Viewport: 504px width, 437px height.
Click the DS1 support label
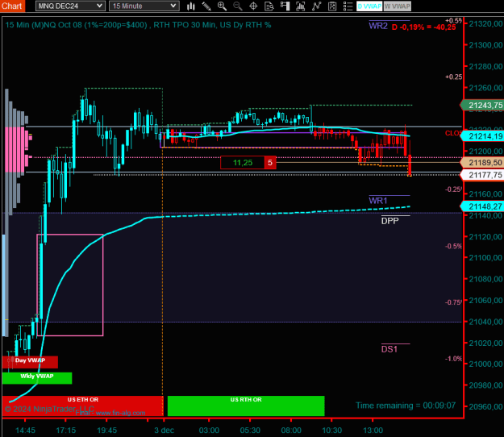(389, 349)
